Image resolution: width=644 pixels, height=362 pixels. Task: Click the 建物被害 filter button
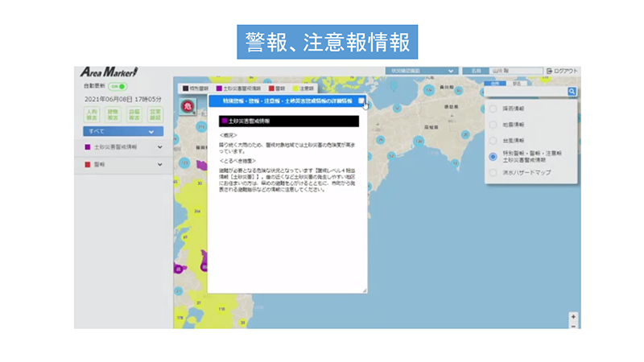(x=113, y=114)
